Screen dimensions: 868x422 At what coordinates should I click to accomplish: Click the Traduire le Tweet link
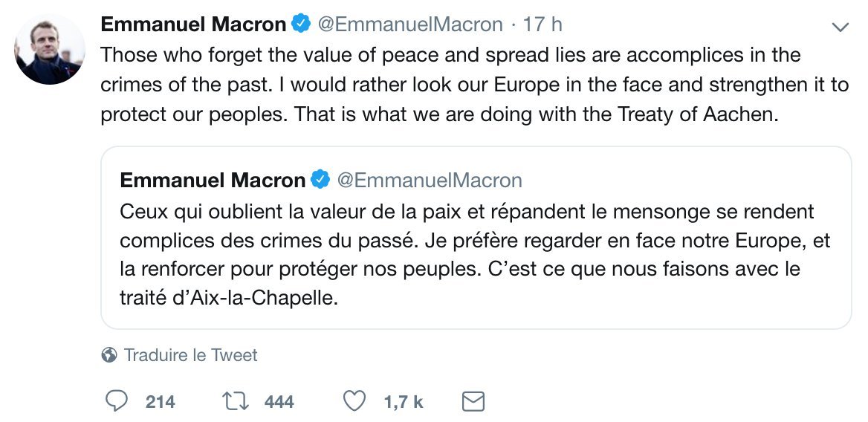[190, 355]
